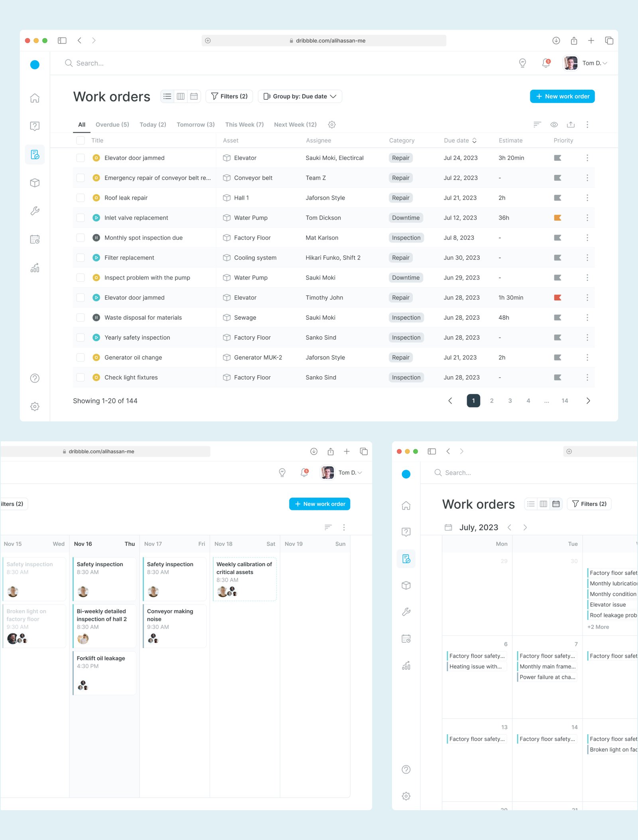Open the wrench maintenance icon in the top window sidebar
638x840 pixels.
35,211
